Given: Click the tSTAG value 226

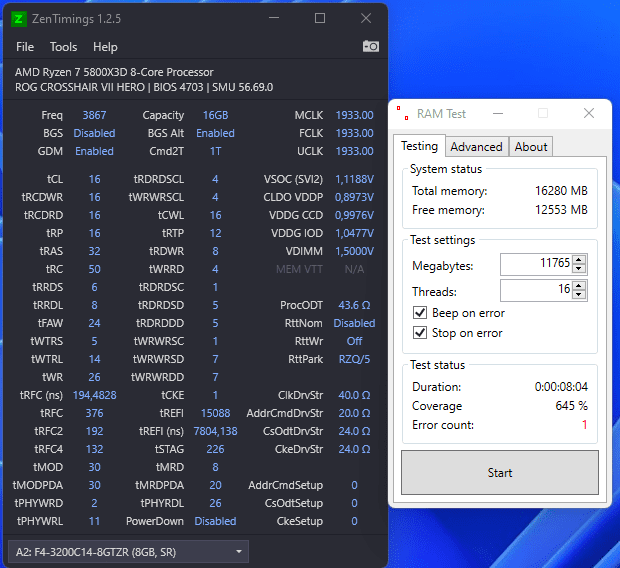Looking at the screenshot, I should [215, 449].
